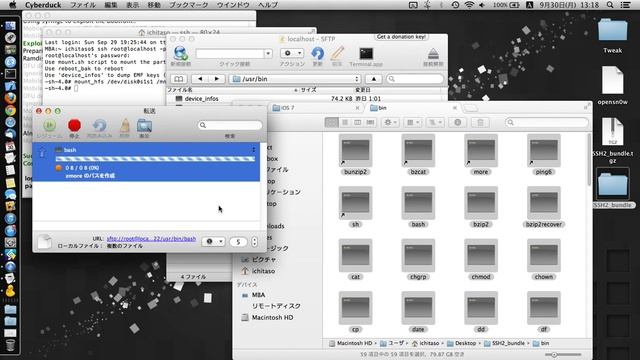Viewport: 640px width, 360px height.
Task: Click the Get Info button in Finder toolbar
Action: click(x=458, y=122)
